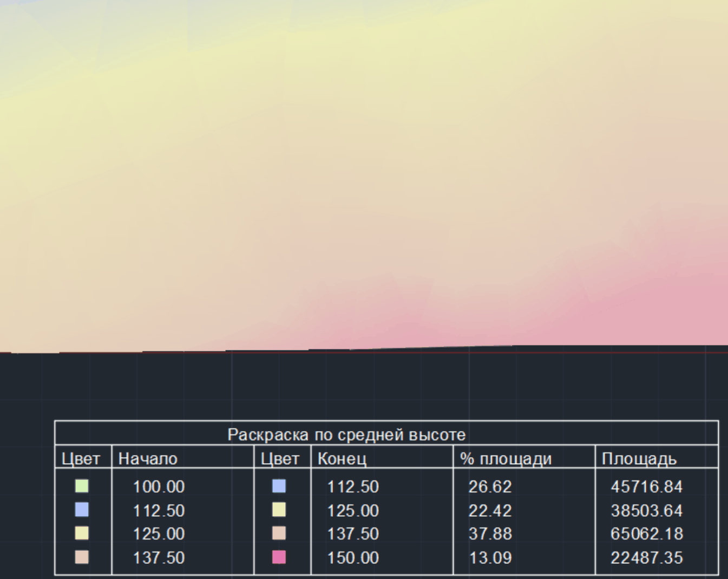Click the end value 150.00
728x579 pixels.
(x=352, y=558)
